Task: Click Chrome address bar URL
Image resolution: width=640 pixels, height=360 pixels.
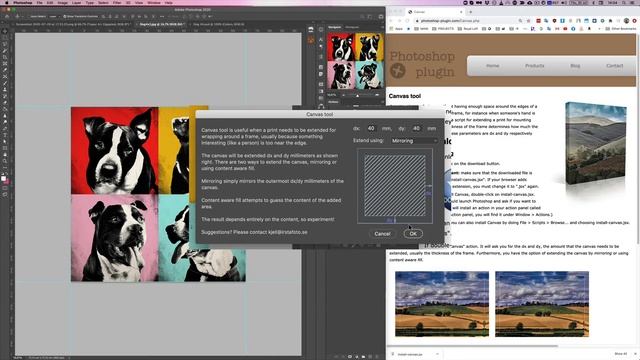Action: [x=450, y=20]
